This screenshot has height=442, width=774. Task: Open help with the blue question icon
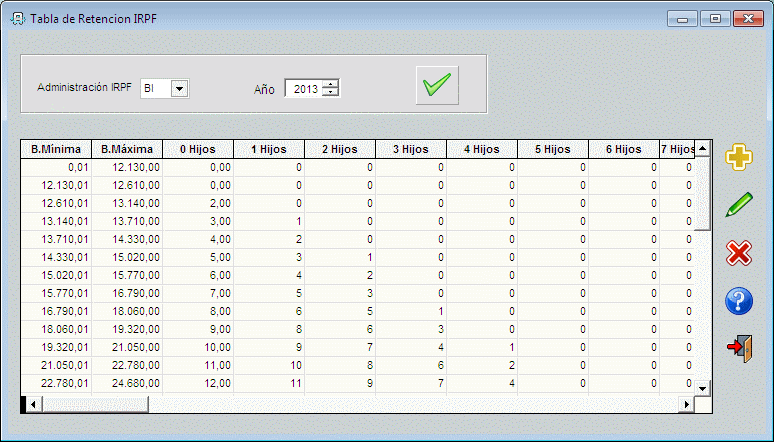pos(739,301)
